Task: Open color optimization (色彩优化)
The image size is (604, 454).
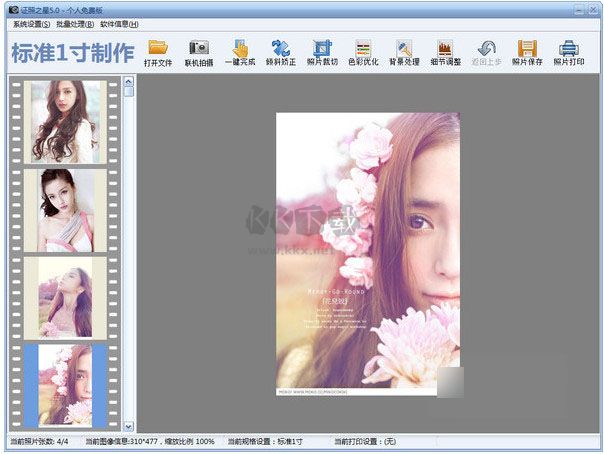Action: click(363, 48)
